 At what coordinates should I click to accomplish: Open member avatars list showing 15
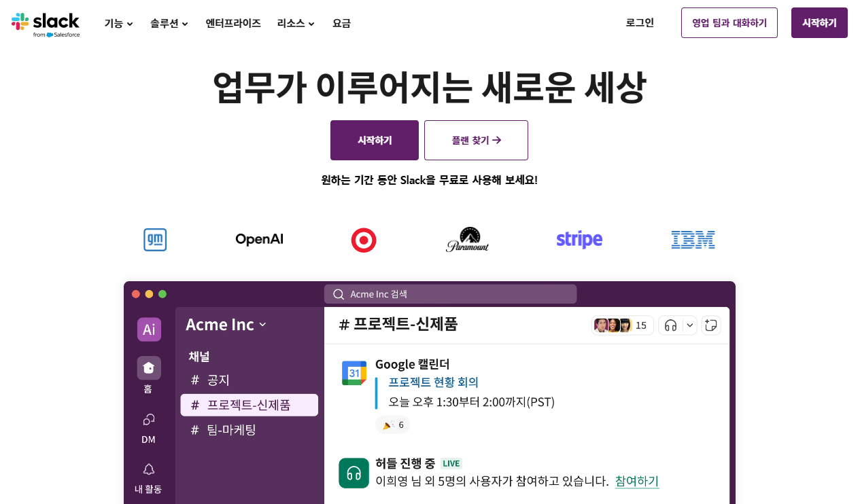[621, 325]
